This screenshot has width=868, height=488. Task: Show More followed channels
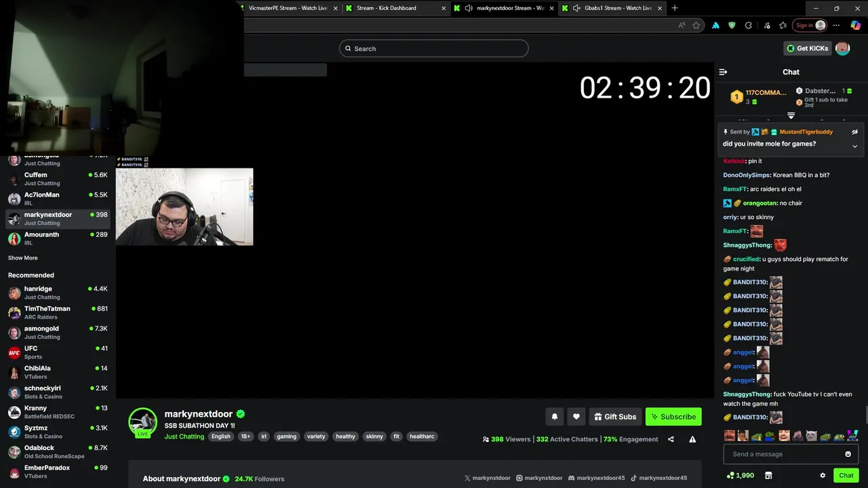(x=23, y=258)
